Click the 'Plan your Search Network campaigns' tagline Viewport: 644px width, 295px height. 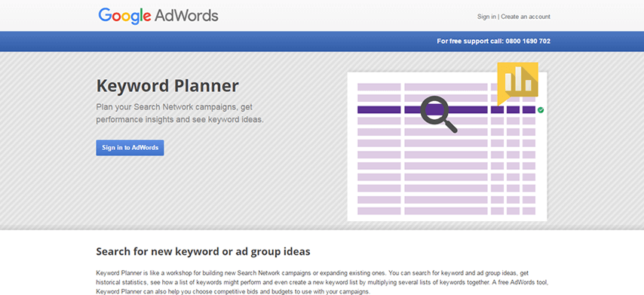point(180,113)
